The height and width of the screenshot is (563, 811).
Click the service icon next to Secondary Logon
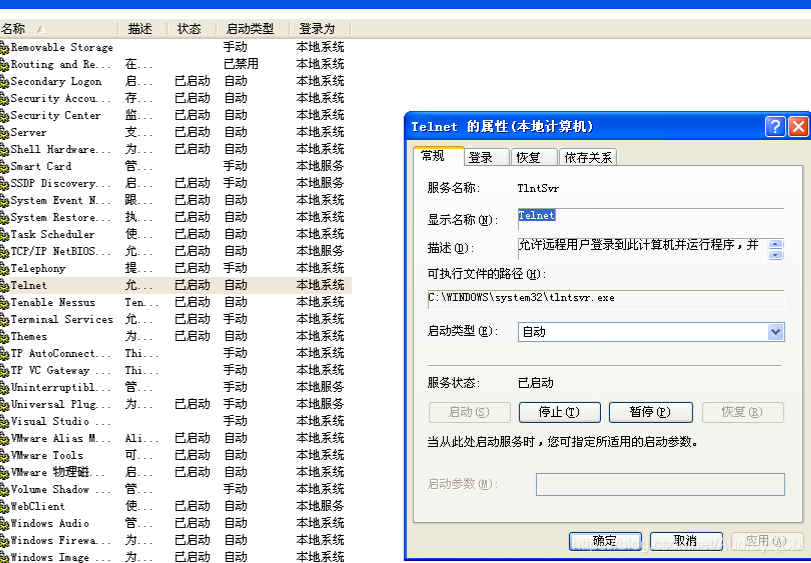pos(5,82)
